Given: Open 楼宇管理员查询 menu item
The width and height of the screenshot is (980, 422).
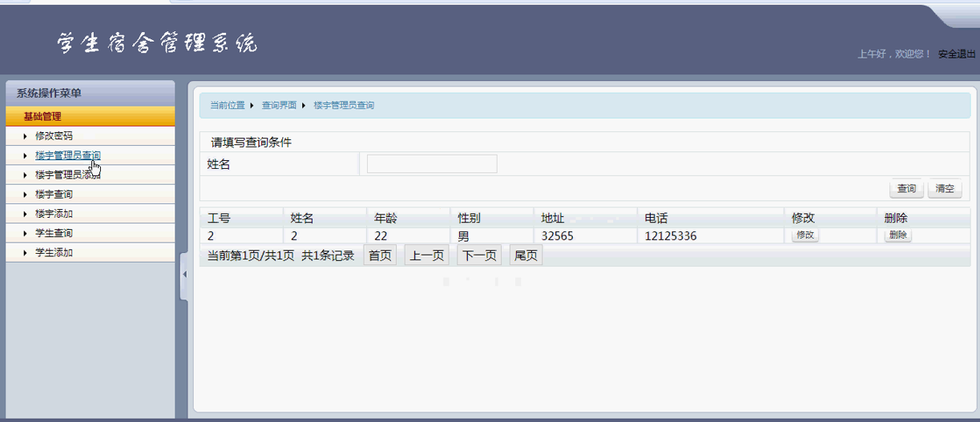Looking at the screenshot, I should click(x=68, y=155).
